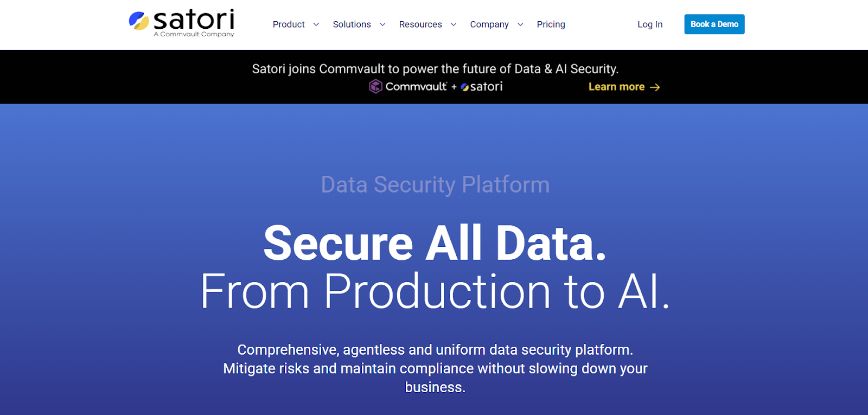Expand the Company menu chevron

pos(520,25)
